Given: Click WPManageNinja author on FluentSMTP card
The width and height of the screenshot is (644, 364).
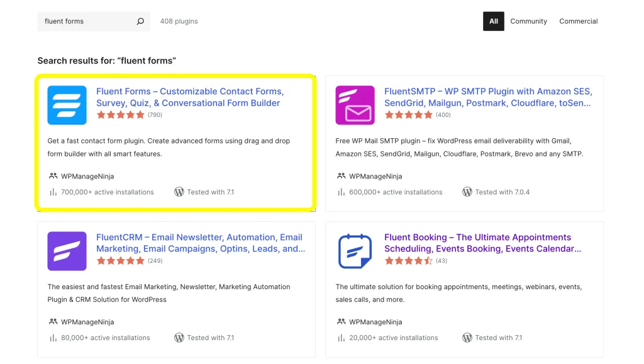Looking at the screenshot, I should (375, 177).
